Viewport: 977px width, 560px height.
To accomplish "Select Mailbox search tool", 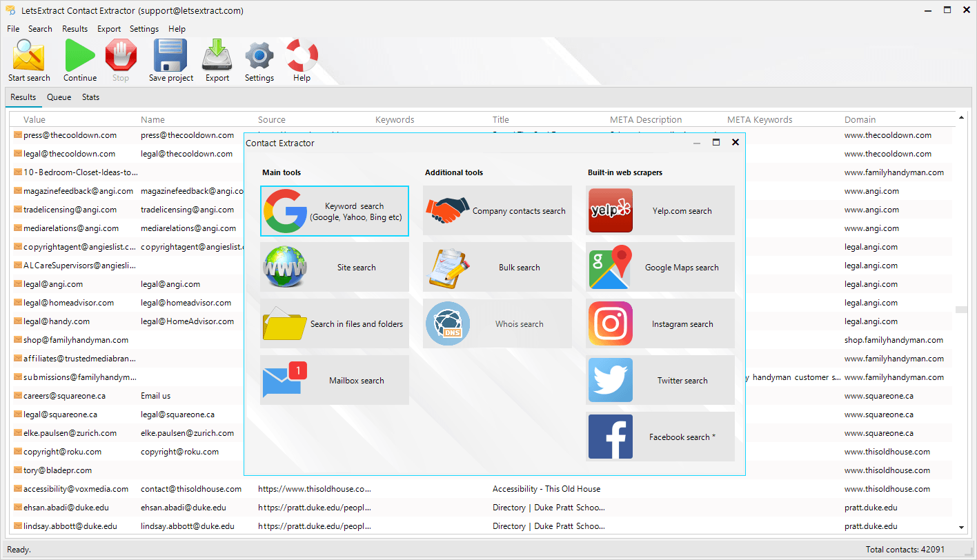I will pyautogui.click(x=335, y=381).
